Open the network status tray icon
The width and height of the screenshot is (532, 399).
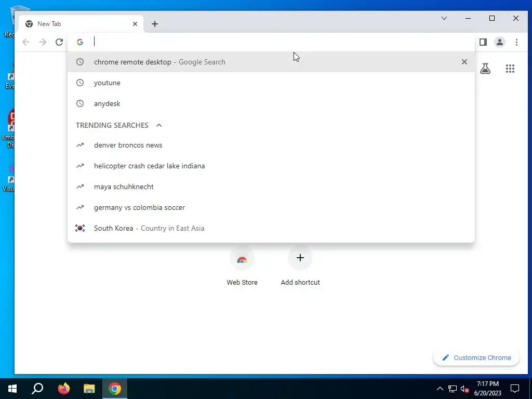453,389
